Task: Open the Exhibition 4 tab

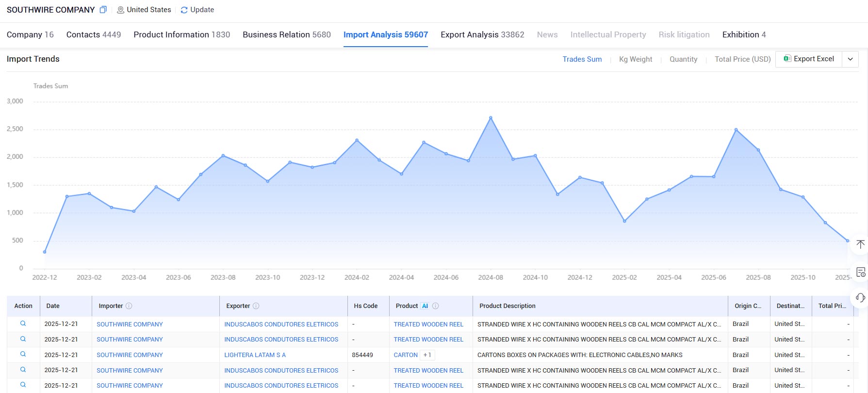Action: (744, 34)
